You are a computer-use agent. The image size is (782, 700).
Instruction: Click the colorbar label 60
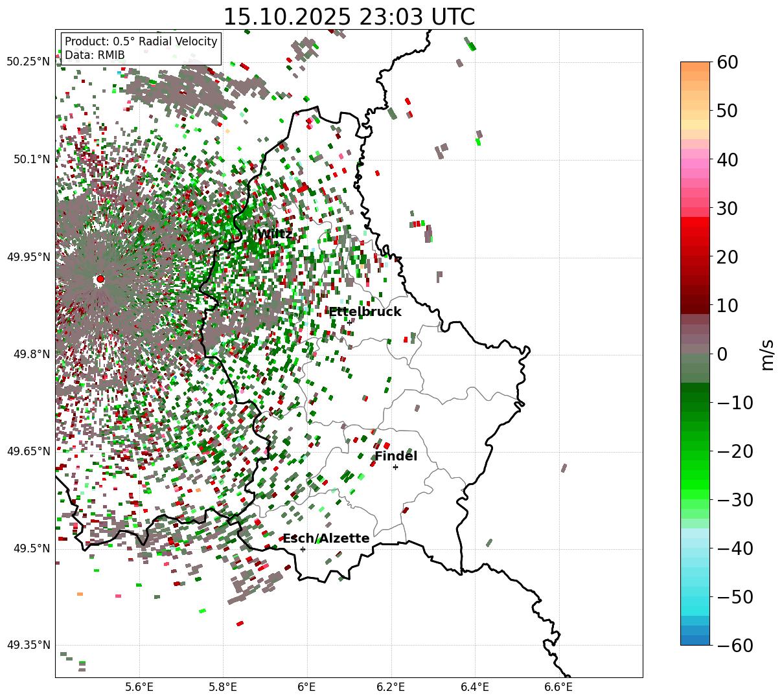726,62
